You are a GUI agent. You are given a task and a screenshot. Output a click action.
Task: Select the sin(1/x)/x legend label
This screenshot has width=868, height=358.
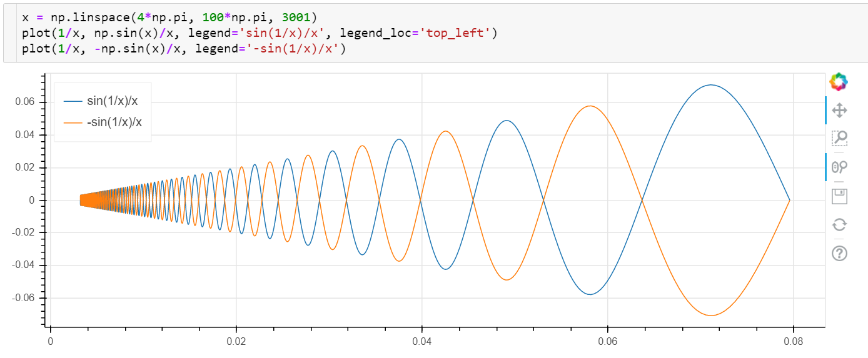(112, 101)
